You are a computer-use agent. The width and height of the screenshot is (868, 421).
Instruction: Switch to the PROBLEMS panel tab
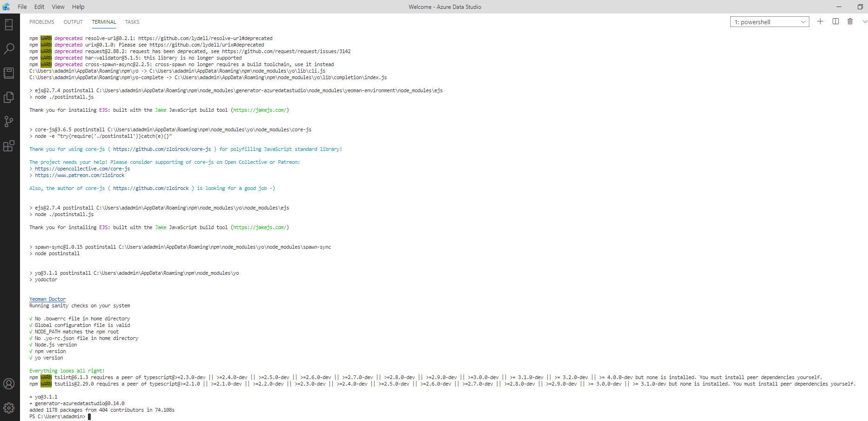pyautogui.click(x=42, y=22)
